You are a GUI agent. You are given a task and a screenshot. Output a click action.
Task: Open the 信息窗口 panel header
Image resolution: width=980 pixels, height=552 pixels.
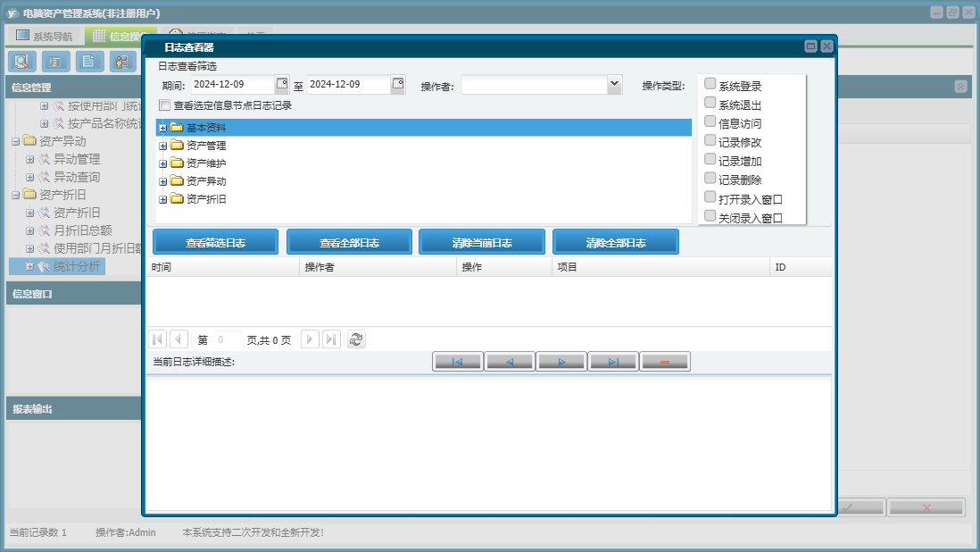pos(74,293)
